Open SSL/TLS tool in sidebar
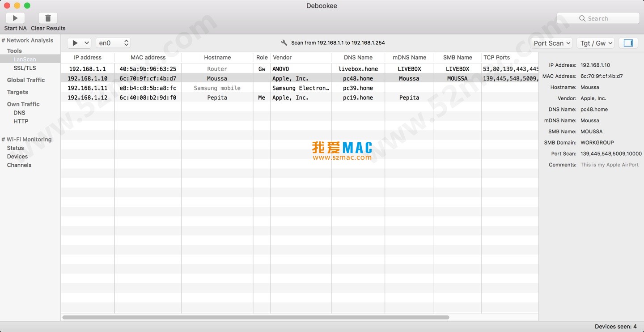644x332 pixels. click(25, 68)
